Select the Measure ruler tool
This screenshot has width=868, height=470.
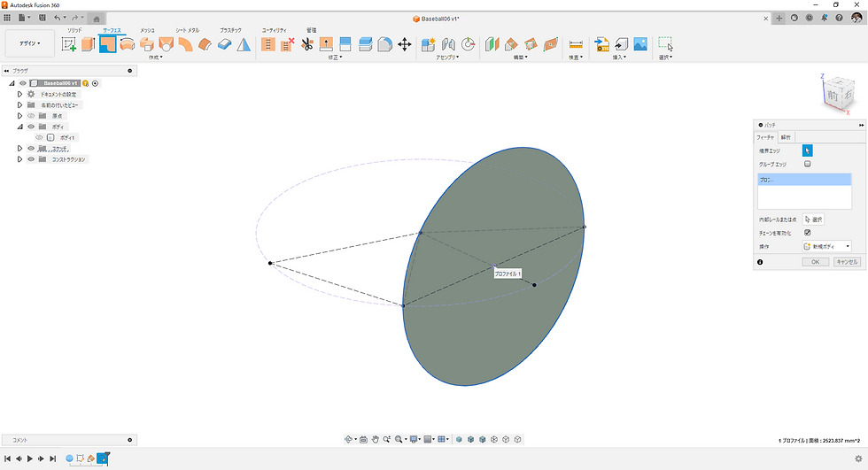(x=576, y=44)
